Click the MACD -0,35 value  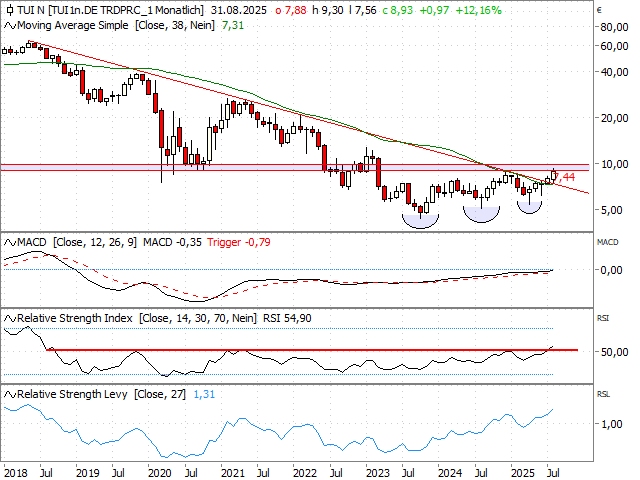point(172,242)
